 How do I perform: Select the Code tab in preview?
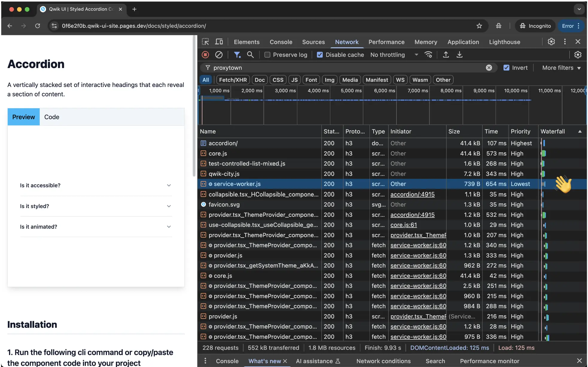click(51, 117)
